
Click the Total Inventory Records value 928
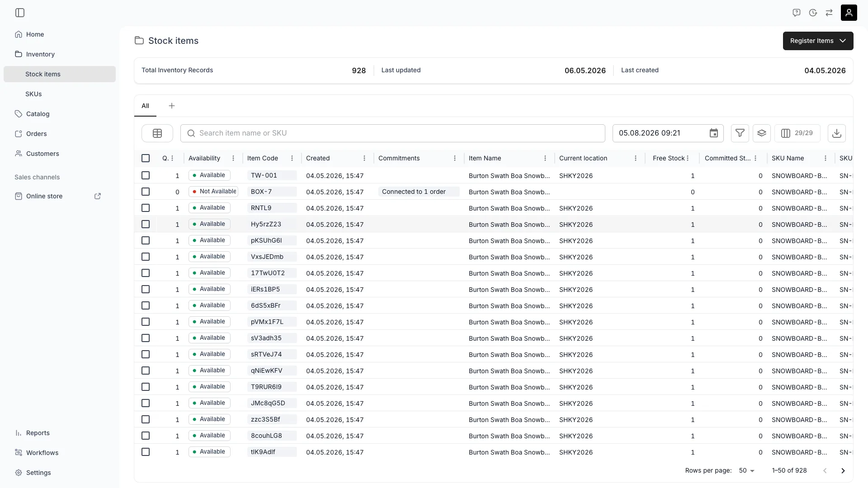(x=359, y=70)
